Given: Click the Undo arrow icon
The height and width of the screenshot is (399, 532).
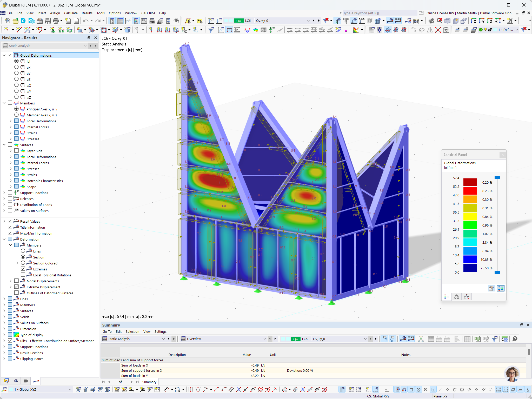Looking at the screenshot, I should (85, 21).
